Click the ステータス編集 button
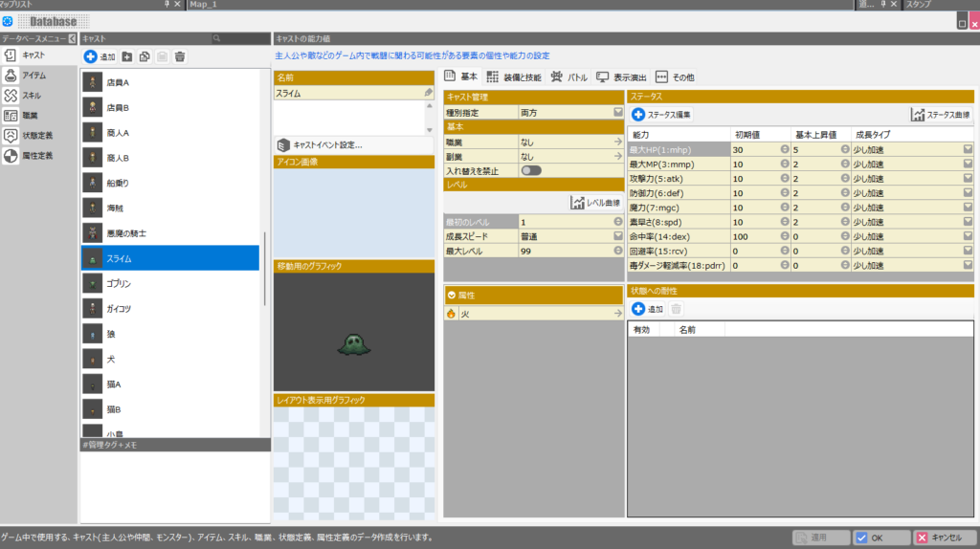 tap(661, 115)
